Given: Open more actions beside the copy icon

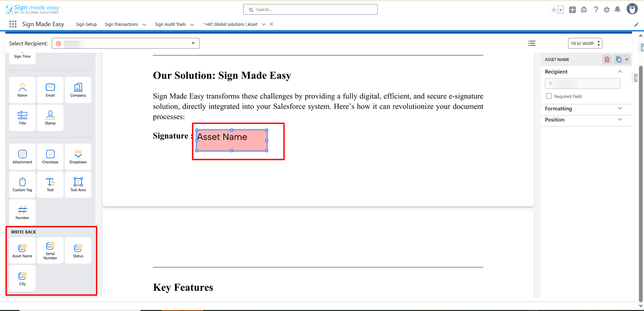Looking at the screenshot, I should click(627, 59).
